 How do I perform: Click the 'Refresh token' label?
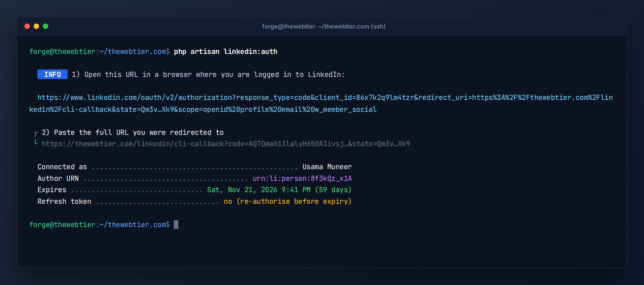point(64,201)
